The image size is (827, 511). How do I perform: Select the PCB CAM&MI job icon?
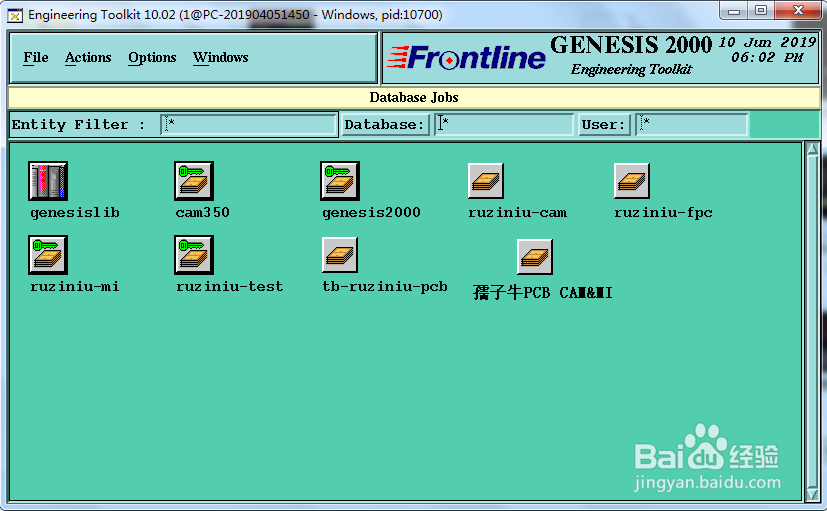535,257
